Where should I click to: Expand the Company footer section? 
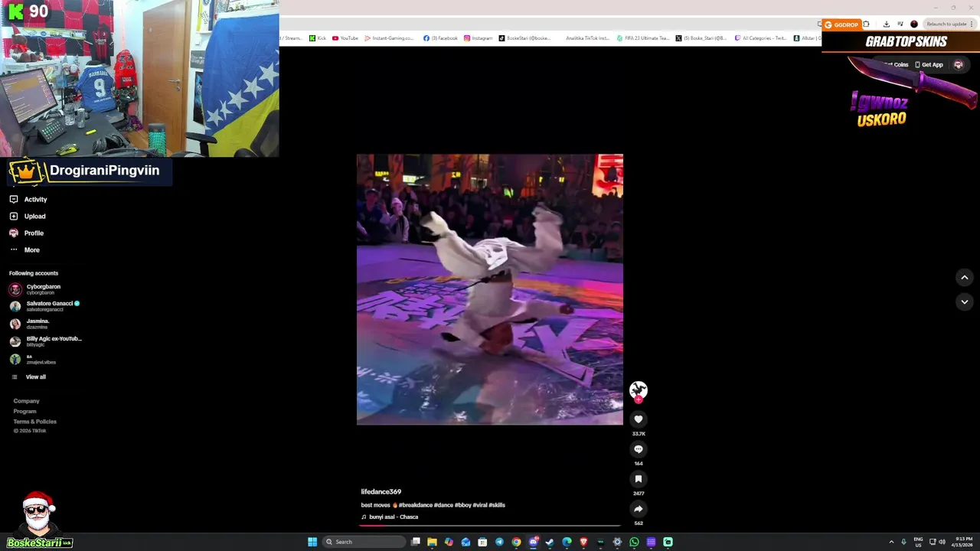click(x=26, y=401)
